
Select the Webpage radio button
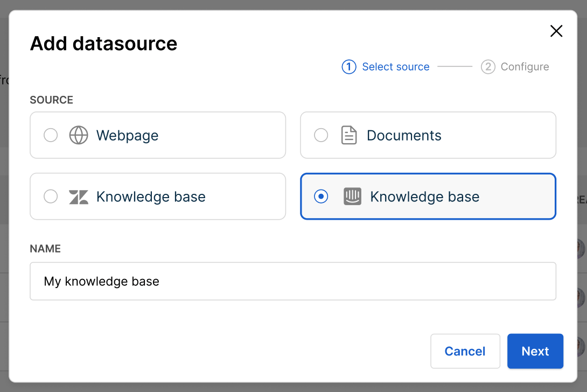[51, 135]
